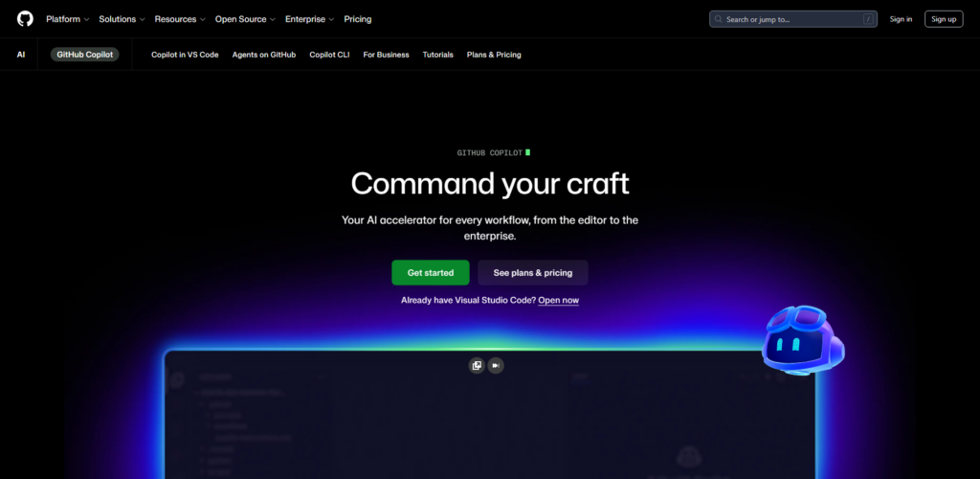Screen dimensions: 980x479
Task: Click the skip-forward icon above demo
Action: 496,365
